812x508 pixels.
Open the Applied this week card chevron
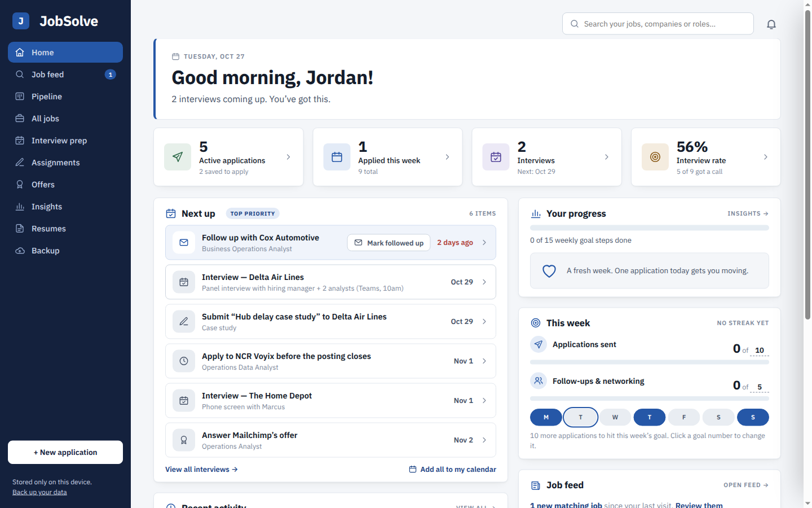coord(447,157)
